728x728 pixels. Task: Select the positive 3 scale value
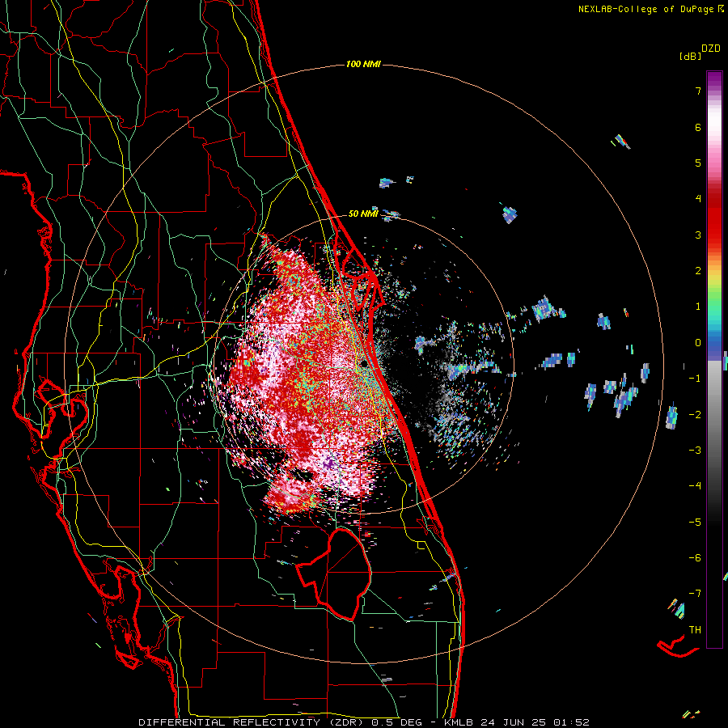tap(698, 235)
